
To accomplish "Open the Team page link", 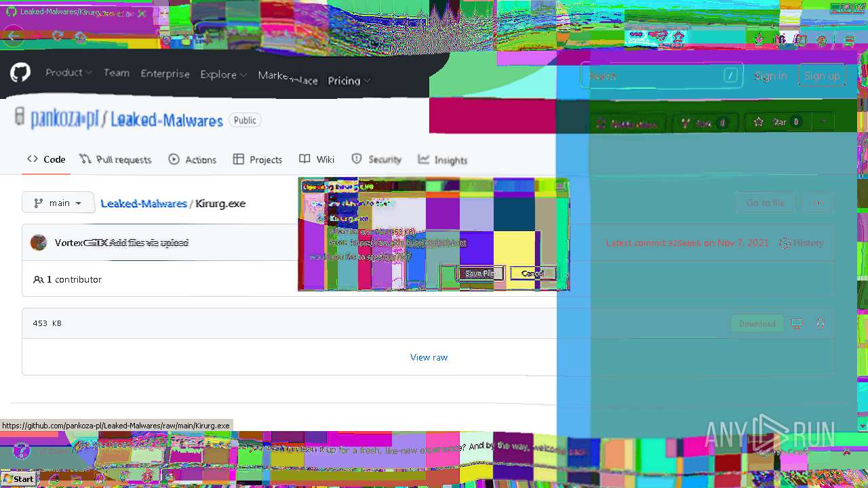I will [117, 73].
